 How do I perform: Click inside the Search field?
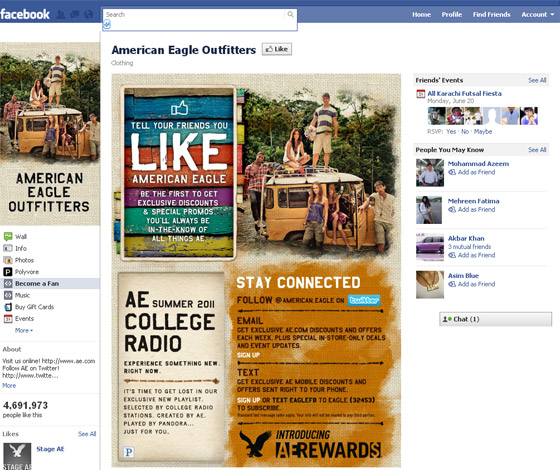coord(195,15)
